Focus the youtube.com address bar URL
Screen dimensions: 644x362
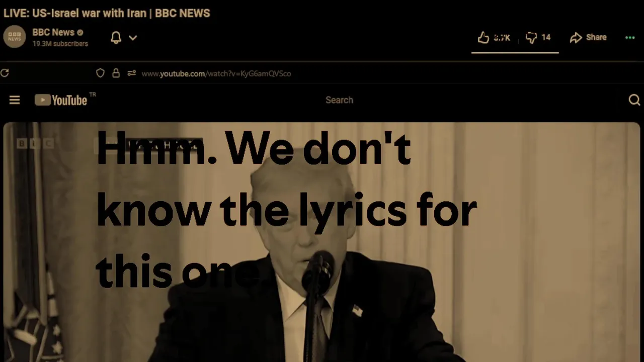pos(216,73)
